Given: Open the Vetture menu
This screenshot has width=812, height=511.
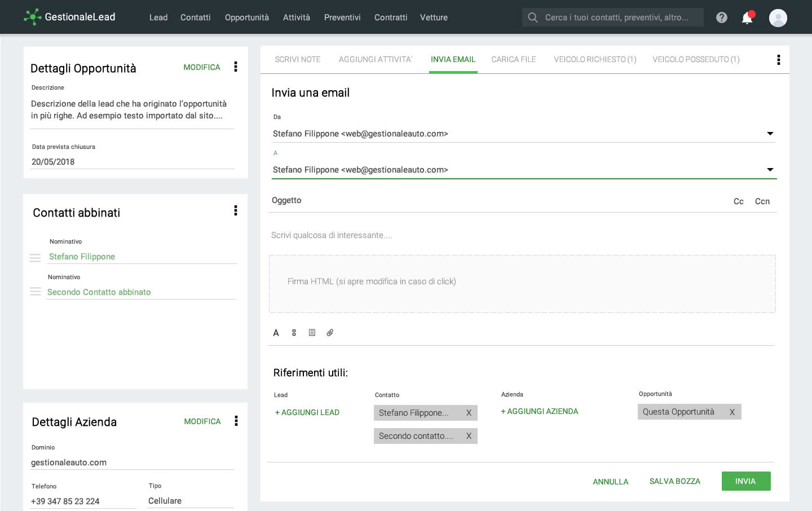Looking at the screenshot, I should [434, 17].
